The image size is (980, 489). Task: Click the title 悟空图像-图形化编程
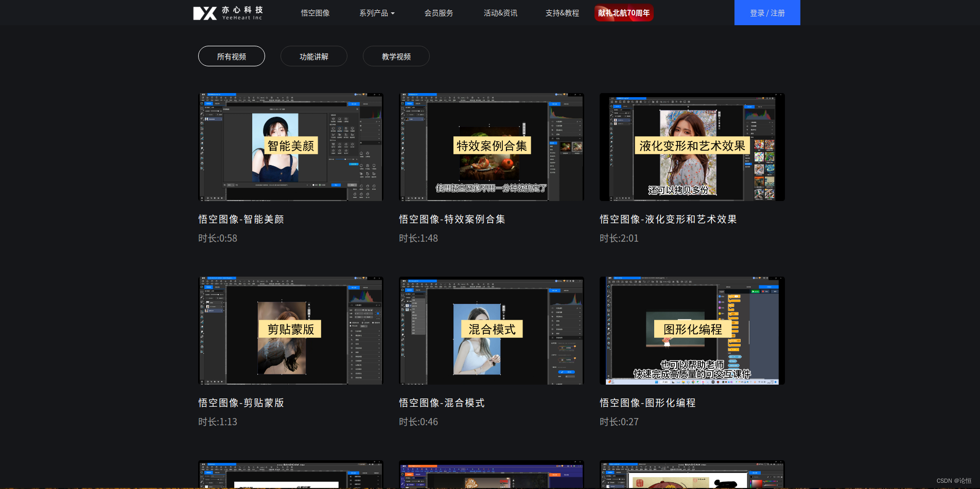coord(647,403)
